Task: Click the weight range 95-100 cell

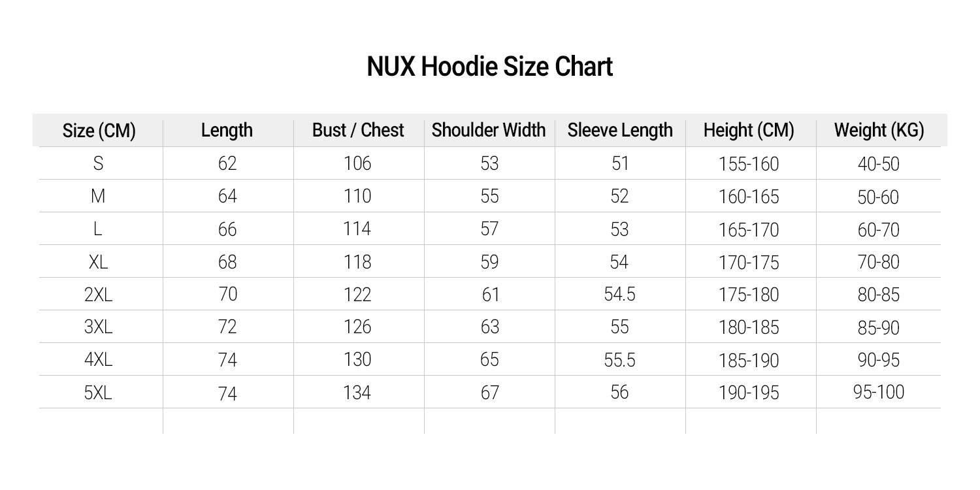Action: [879, 392]
